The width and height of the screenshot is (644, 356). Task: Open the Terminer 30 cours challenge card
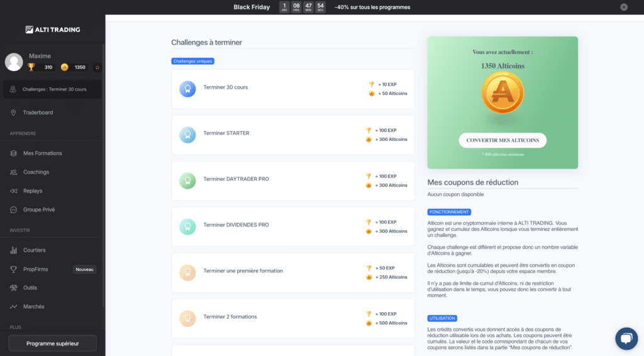pos(293,89)
